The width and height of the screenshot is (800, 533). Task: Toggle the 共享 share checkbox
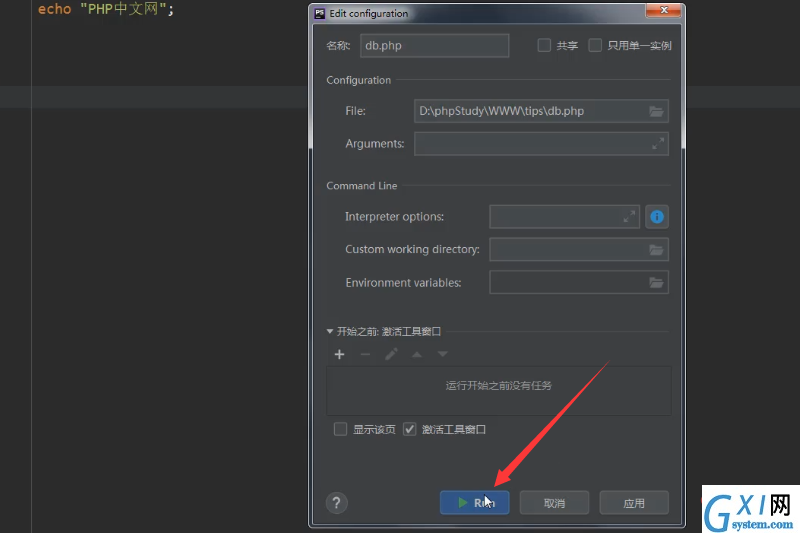point(544,45)
